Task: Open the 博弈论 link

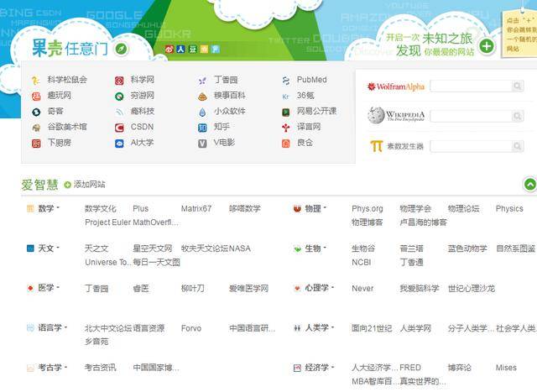Action: click(x=460, y=368)
